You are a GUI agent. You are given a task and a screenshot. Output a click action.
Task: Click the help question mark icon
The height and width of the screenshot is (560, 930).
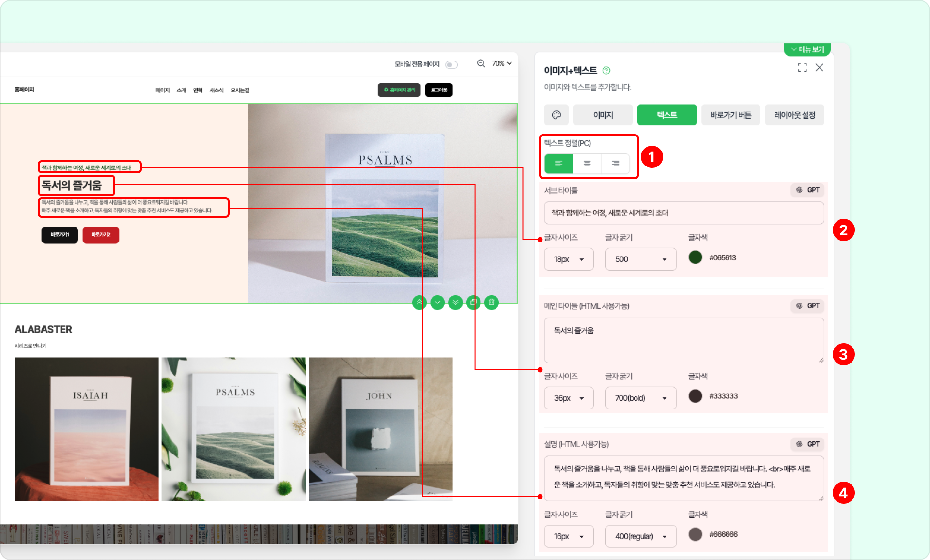[x=606, y=71]
